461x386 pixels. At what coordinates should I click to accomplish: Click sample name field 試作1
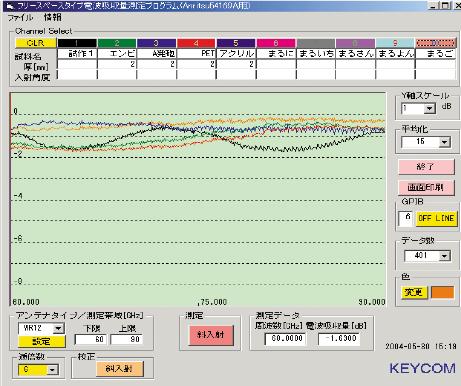coord(77,54)
